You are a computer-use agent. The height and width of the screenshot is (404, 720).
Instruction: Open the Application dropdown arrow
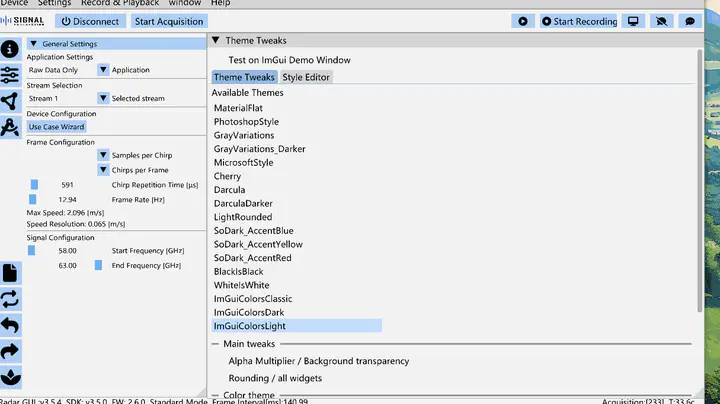[x=103, y=70]
